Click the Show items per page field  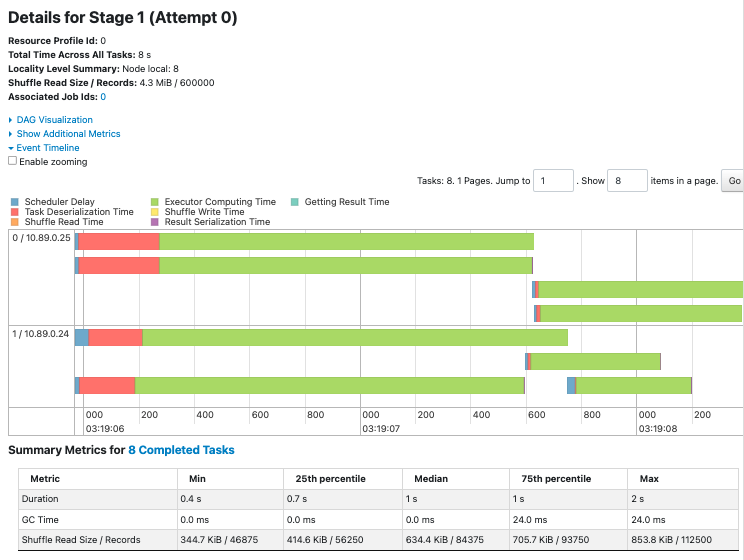[627, 181]
